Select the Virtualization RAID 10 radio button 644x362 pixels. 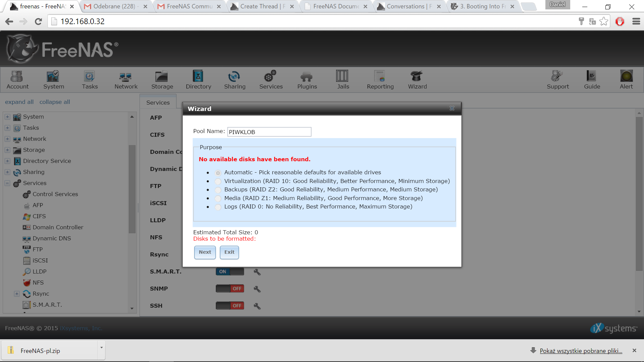tap(218, 181)
